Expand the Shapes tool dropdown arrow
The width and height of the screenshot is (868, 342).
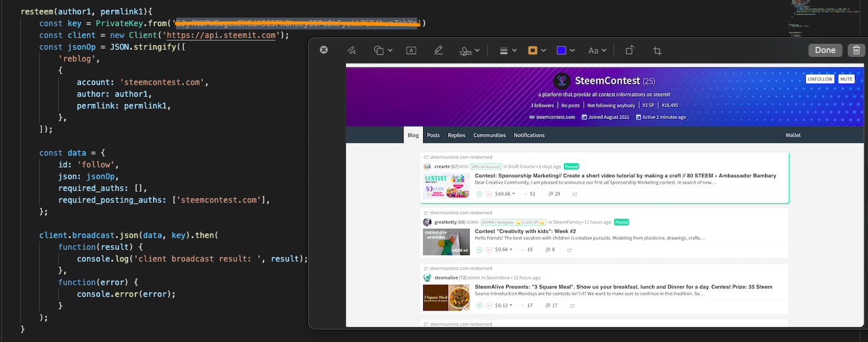tap(390, 50)
